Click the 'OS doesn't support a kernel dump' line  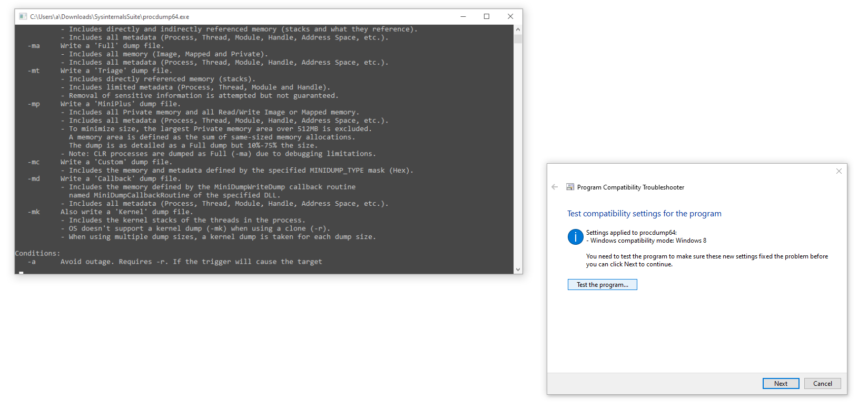click(x=195, y=228)
